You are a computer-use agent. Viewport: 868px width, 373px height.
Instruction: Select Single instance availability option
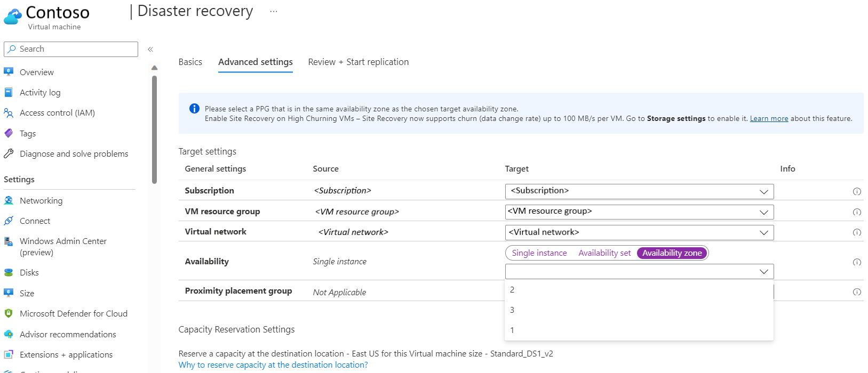click(539, 253)
